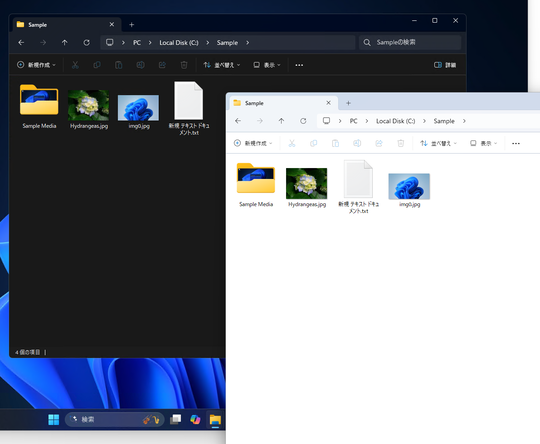Viewport: 540px width, 444px height.
Task: Expand the 並べ替え sort menu in light window
Action: [438, 143]
